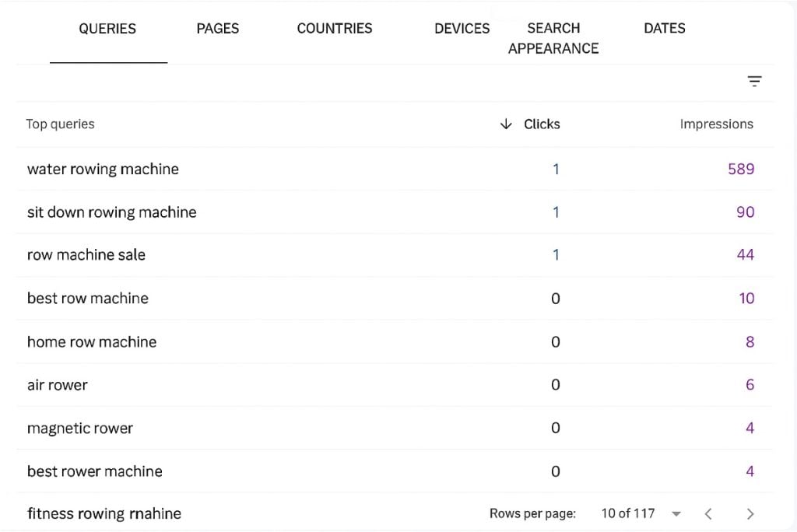Select the 'home row machine' query
This screenshot has height=532, width=797.
[92, 342]
